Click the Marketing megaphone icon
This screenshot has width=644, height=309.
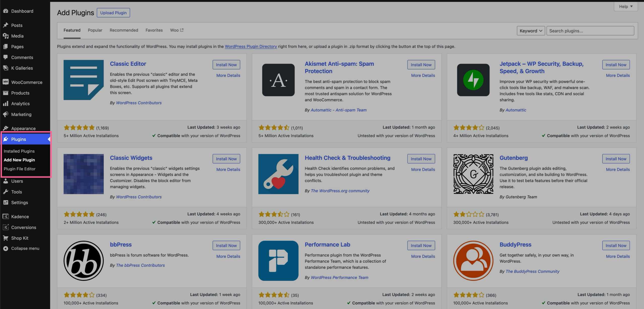tap(6, 114)
